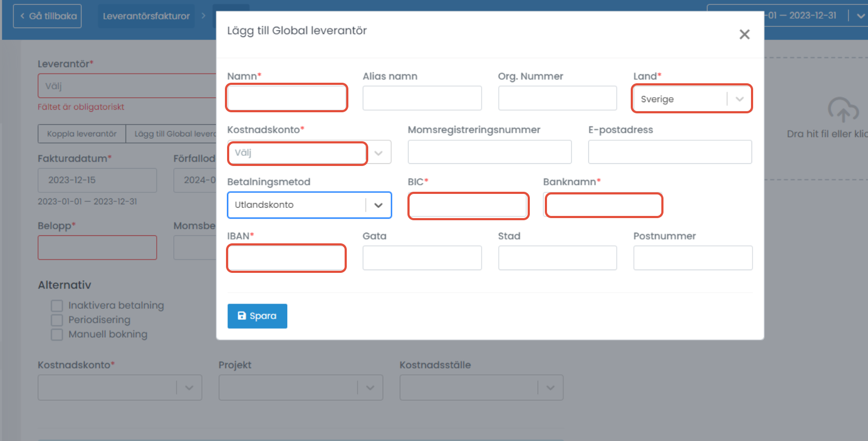Click the Belopp input field
Screen dimensions: 868x441
click(97, 248)
